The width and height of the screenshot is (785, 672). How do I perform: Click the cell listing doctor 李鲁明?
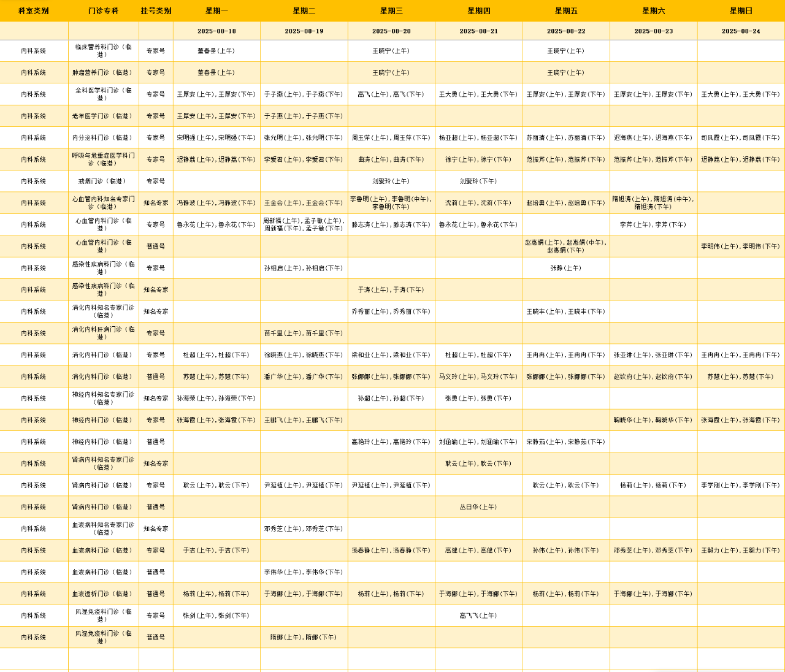point(391,203)
